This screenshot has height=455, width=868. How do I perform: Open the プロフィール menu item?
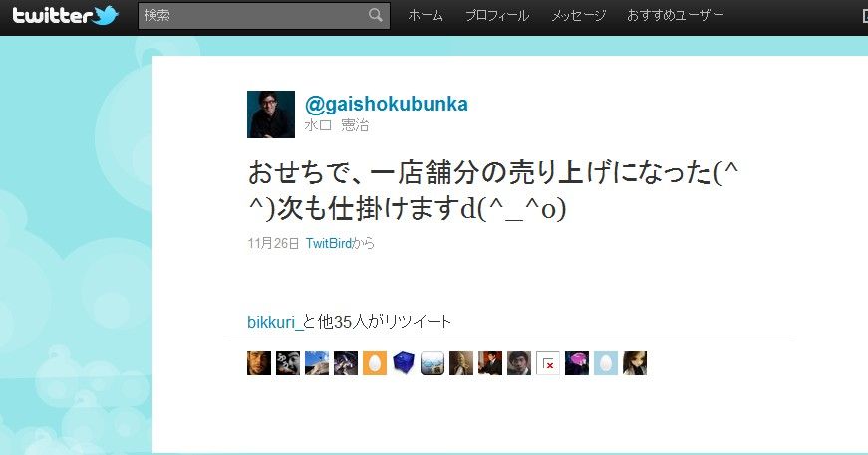point(497,16)
